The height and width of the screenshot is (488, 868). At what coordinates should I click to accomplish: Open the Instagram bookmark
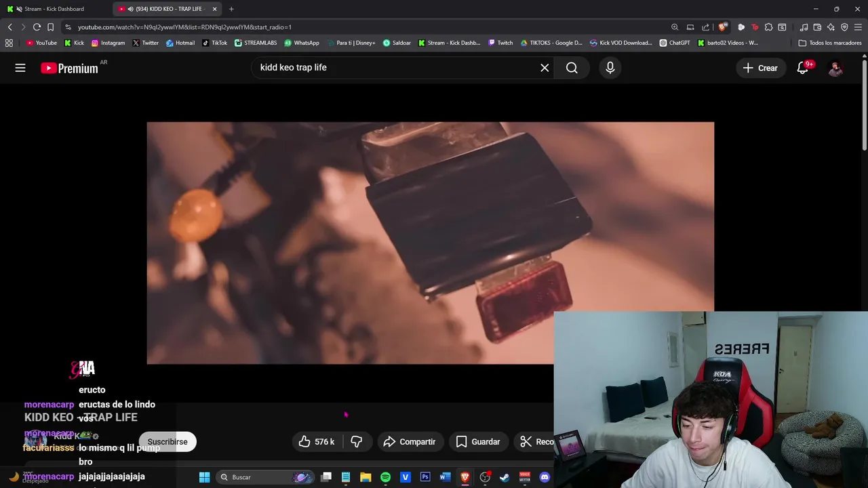[108, 43]
